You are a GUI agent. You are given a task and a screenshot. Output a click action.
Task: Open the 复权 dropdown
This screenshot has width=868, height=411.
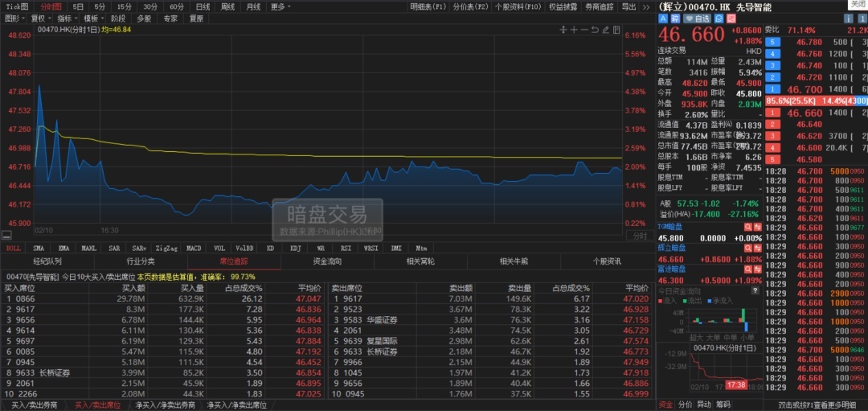(40, 18)
